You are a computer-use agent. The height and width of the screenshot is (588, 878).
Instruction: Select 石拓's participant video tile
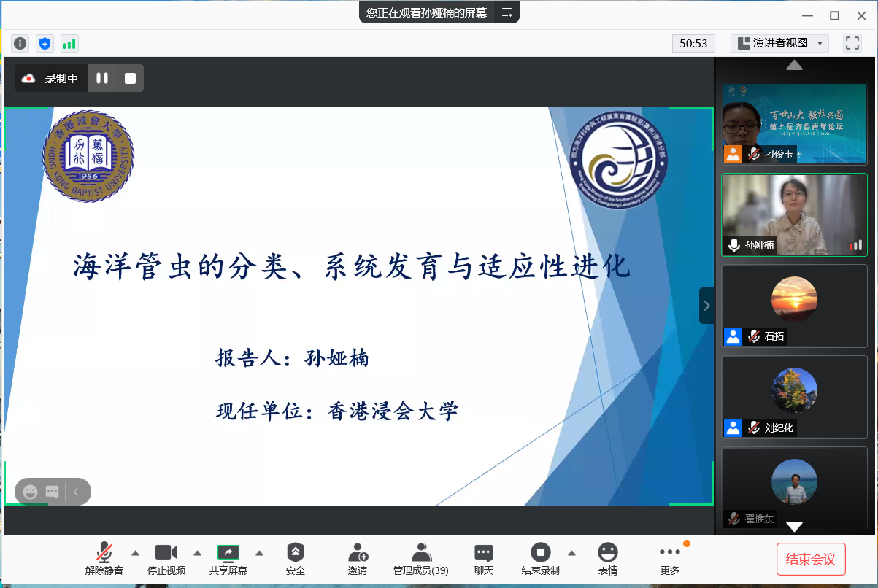(794, 305)
